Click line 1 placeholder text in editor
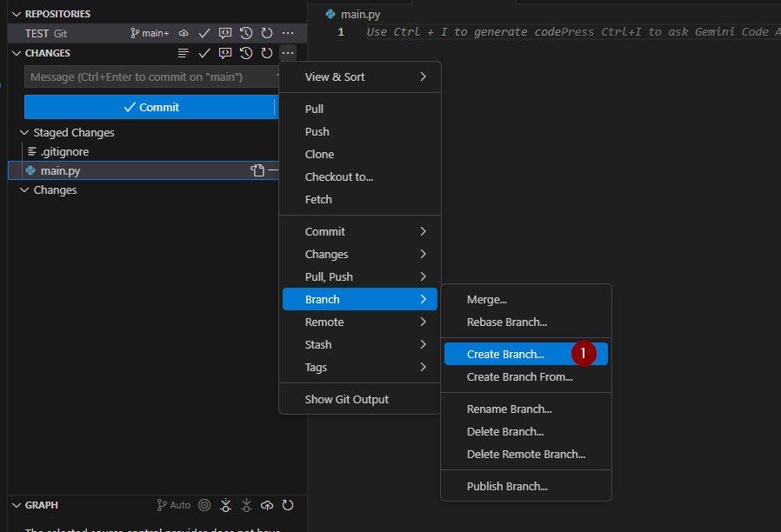The image size is (781, 532). click(573, 32)
